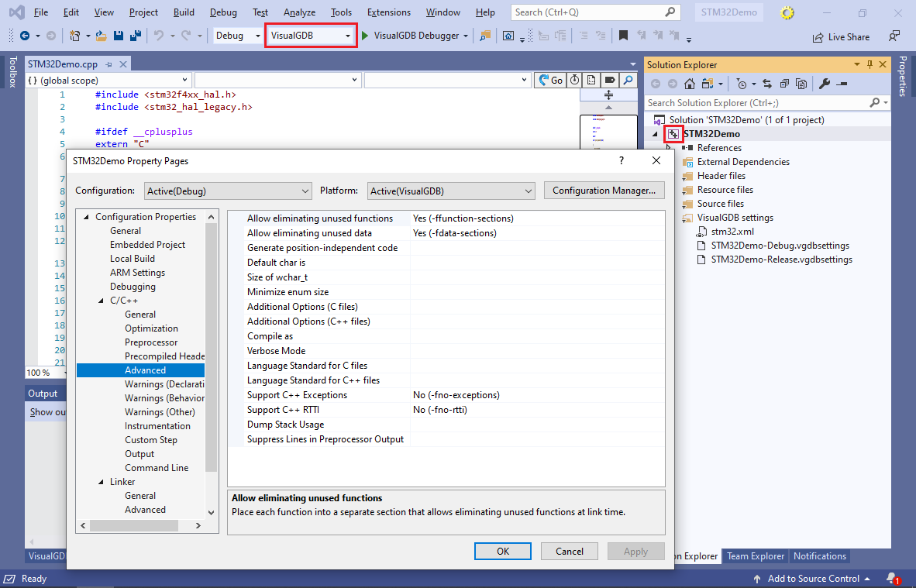Click the Navigate Backward arrow in main toolbar
This screenshot has width=916, height=588.
tap(25, 36)
